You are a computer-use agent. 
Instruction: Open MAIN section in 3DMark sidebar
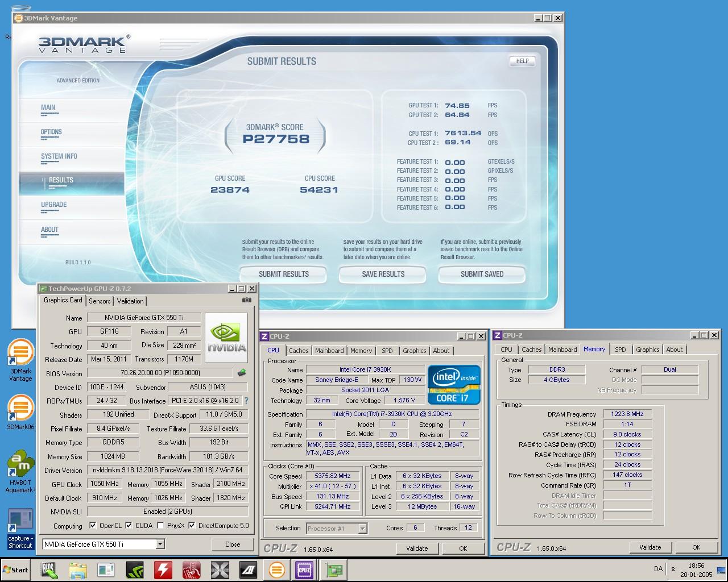pyautogui.click(x=48, y=107)
